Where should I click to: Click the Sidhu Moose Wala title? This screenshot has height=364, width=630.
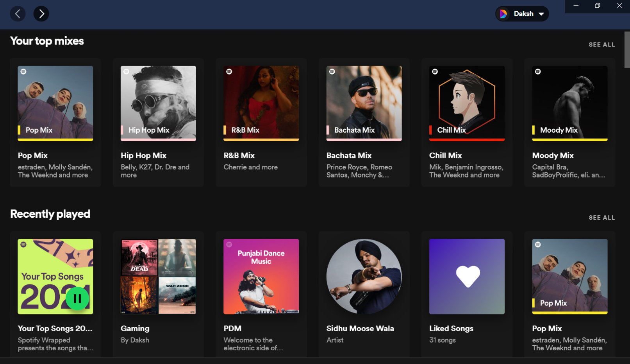click(360, 328)
